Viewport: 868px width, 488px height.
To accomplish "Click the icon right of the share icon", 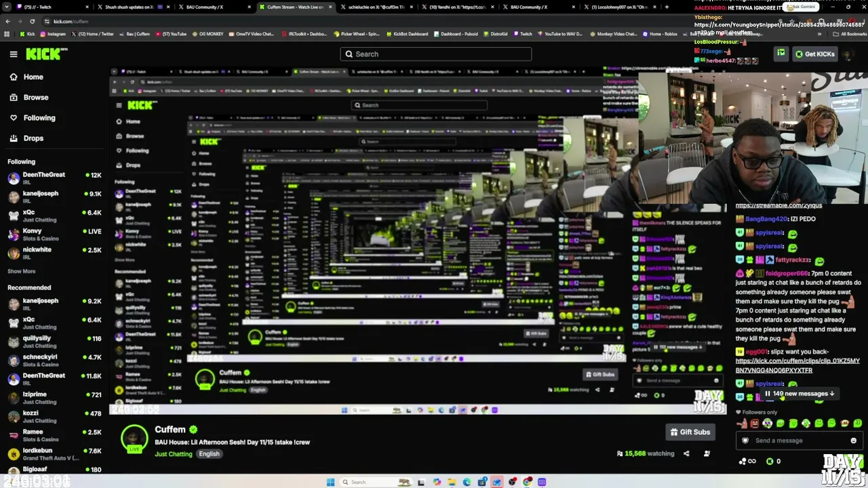I will [x=707, y=453].
